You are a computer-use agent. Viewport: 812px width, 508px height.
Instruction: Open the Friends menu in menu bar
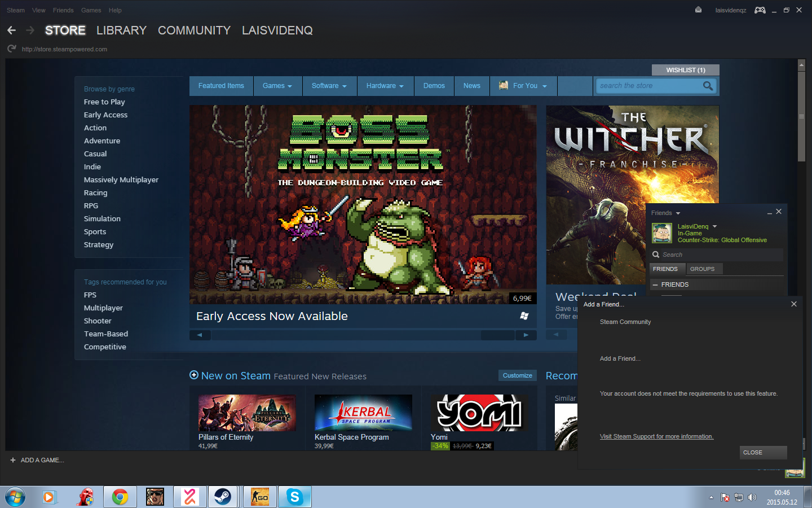click(63, 10)
